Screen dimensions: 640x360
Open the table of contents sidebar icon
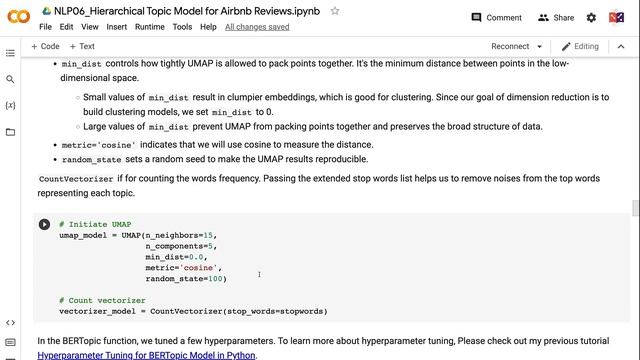click(10, 53)
